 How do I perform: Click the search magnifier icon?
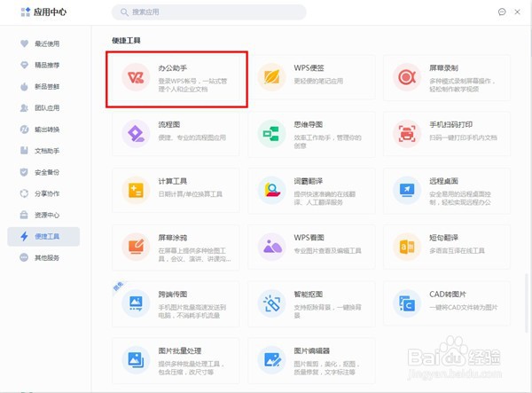pos(124,12)
